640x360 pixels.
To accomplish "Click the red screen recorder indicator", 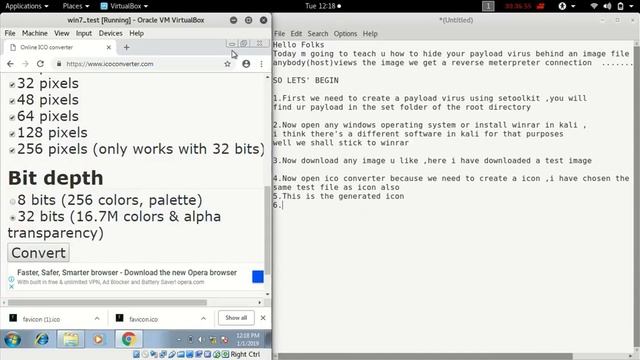I will click(540, 6).
